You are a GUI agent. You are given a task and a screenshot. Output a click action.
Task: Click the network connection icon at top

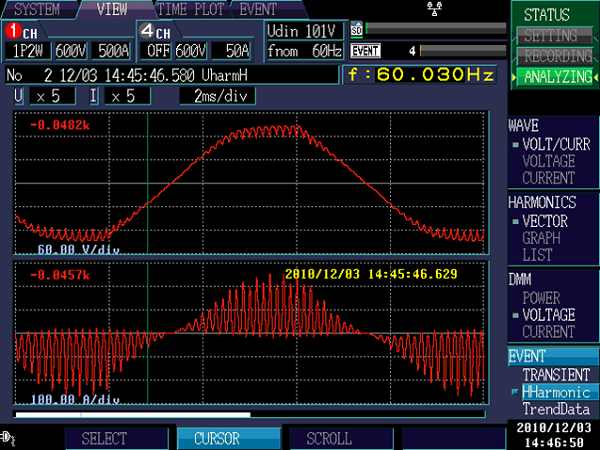431,9
